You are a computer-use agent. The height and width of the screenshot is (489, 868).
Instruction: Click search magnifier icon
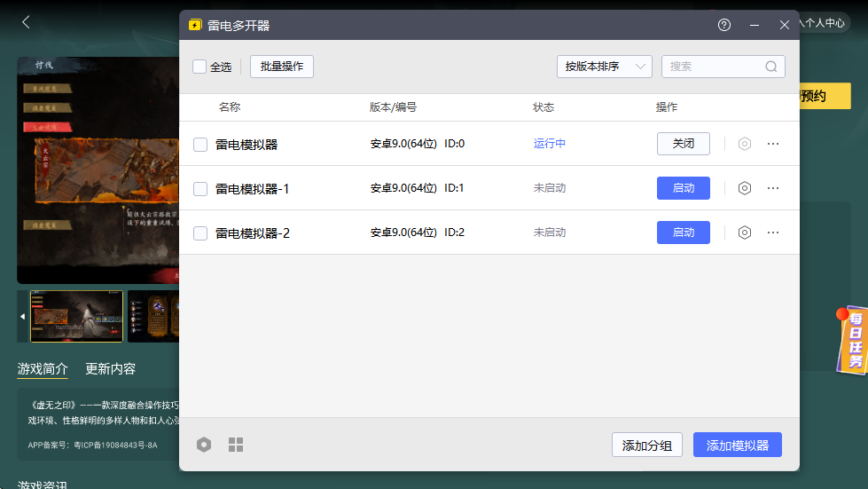click(771, 67)
